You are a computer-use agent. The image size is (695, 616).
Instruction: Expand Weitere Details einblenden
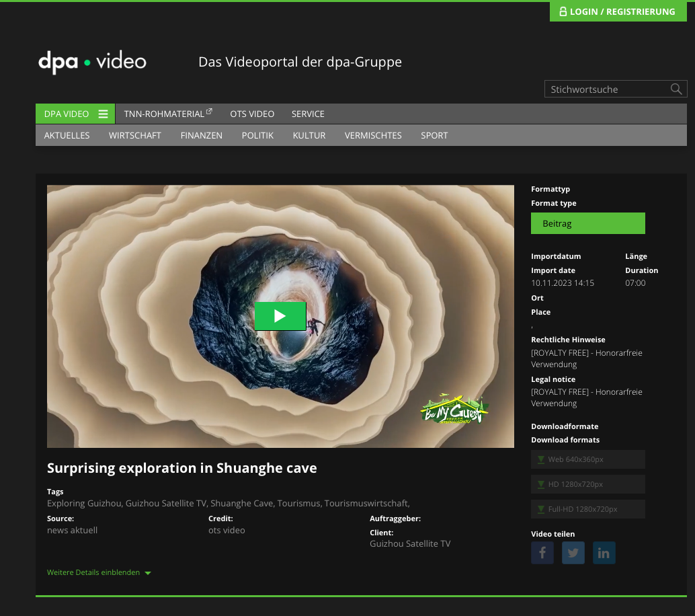coord(99,572)
